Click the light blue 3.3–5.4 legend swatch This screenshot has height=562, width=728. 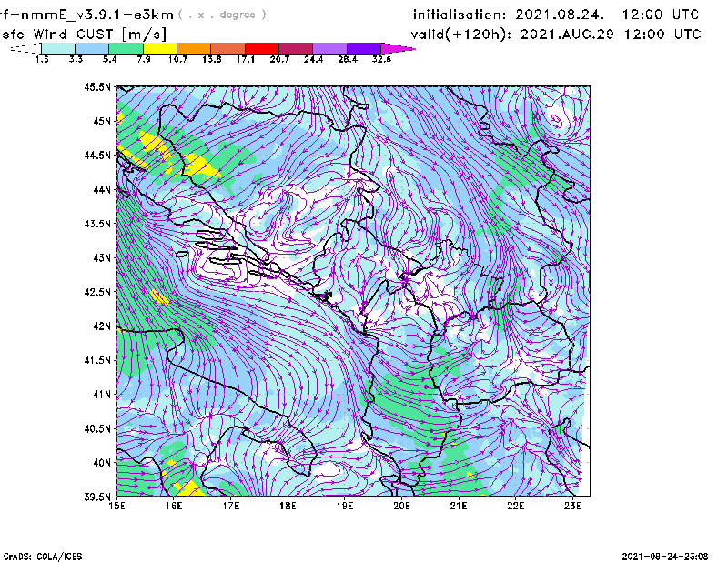pyautogui.click(x=92, y=48)
